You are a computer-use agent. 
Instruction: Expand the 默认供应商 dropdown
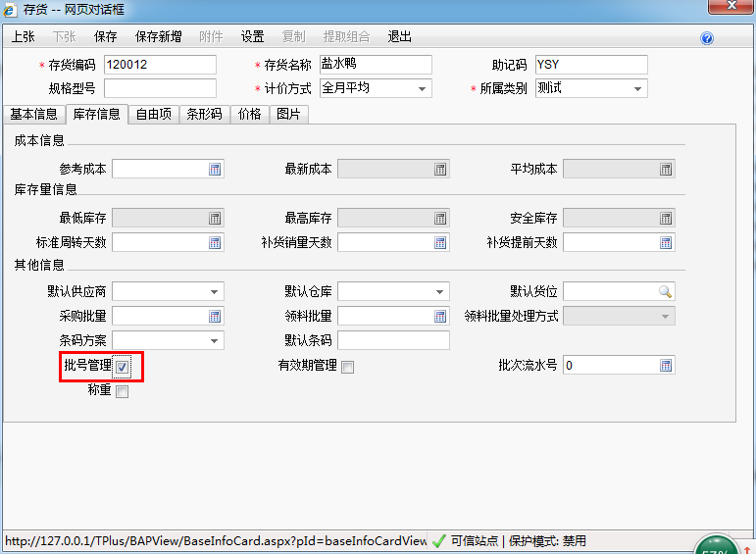214,291
